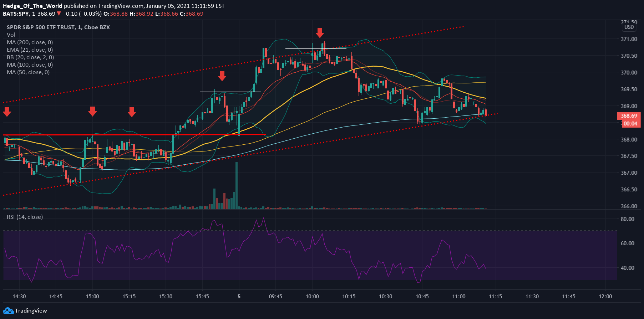Click the 15:45 time axis label
644x319 pixels.
coord(202,297)
